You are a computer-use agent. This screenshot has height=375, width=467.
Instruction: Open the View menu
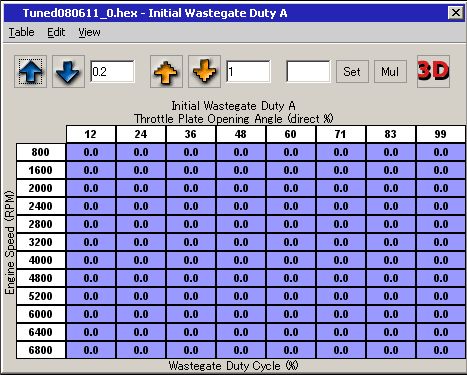[89, 32]
